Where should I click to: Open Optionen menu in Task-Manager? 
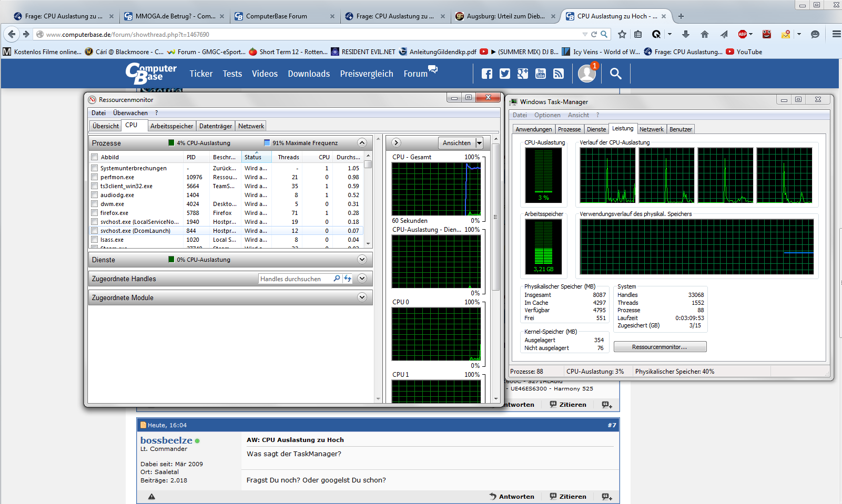pyautogui.click(x=547, y=115)
